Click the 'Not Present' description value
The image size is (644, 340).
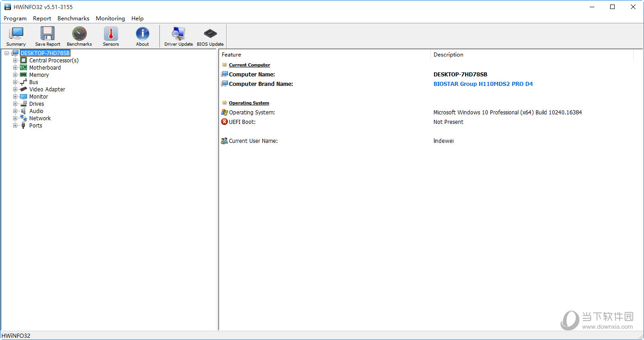448,122
